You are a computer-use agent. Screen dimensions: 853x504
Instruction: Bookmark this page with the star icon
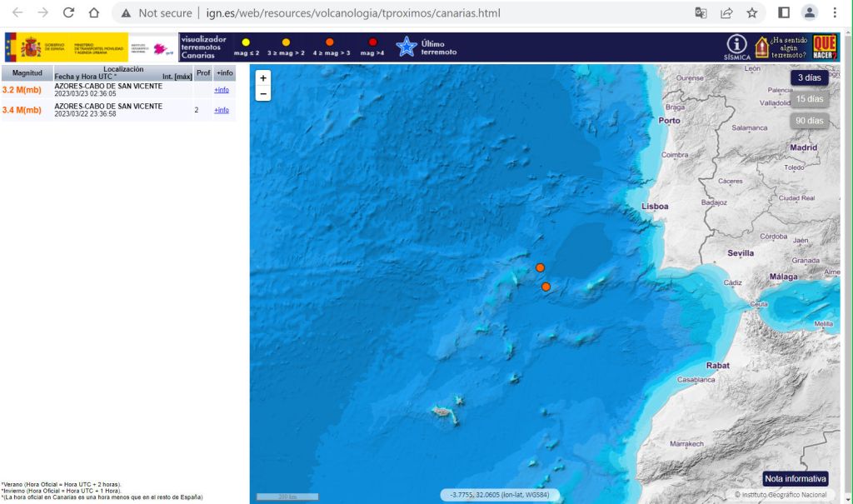(x=751, y=12)
